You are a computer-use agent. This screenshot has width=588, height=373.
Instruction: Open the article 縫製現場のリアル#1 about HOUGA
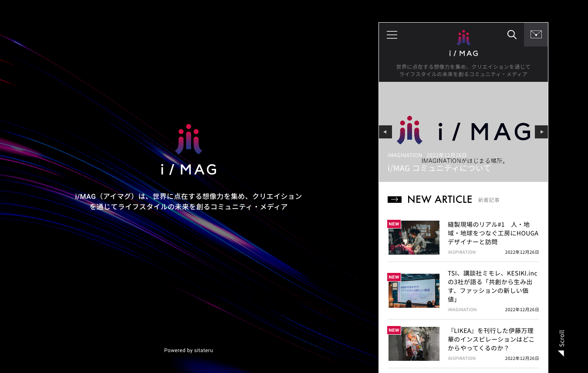tap(493, 233)
